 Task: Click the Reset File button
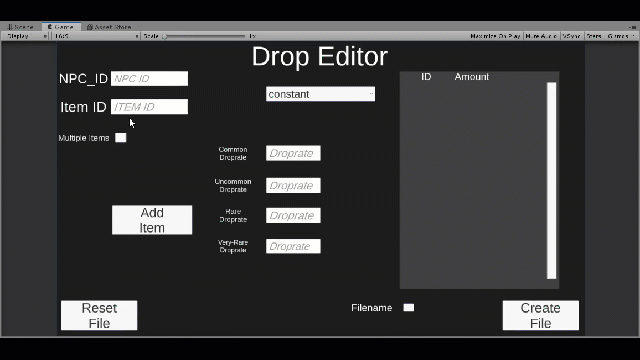(99, 316)
